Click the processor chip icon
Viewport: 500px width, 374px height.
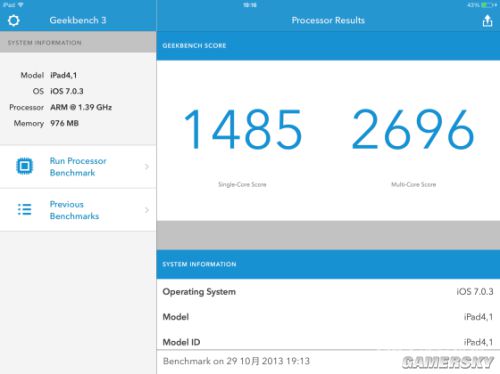(24, 166)
